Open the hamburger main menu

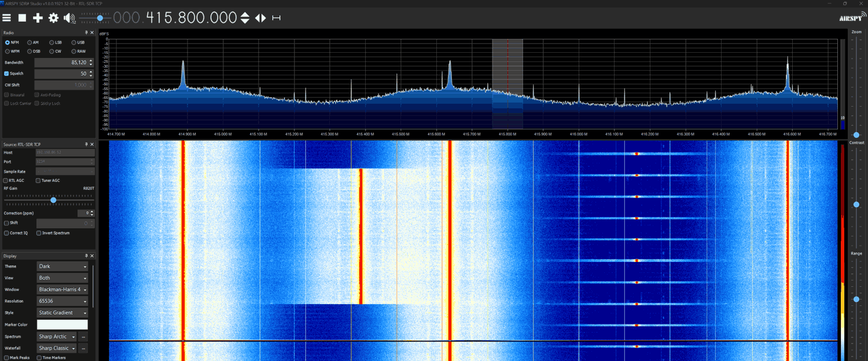tap(7, 18)
